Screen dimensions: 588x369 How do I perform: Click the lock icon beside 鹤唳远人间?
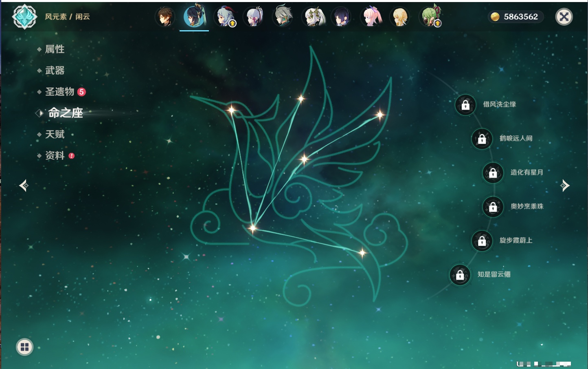(482, 139)
